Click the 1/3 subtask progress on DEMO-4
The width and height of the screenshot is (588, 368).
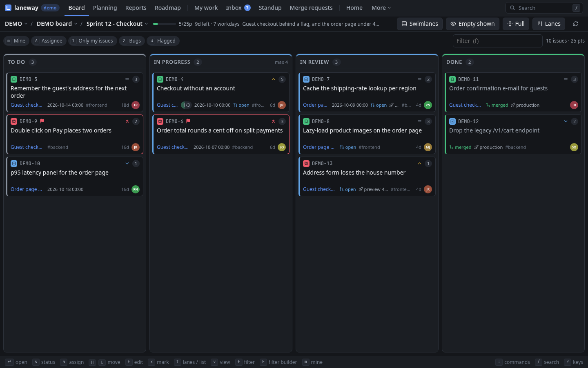[186, 105]
